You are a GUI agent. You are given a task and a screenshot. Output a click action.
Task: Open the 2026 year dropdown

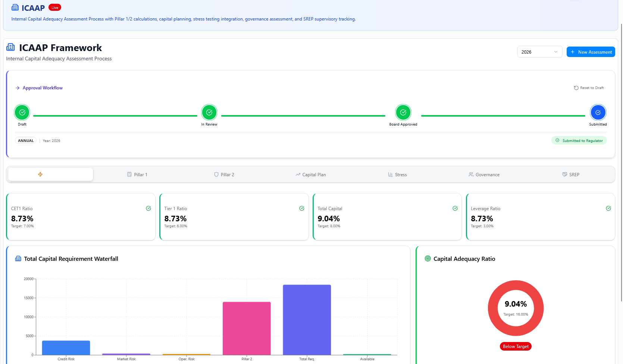[539, 52]
